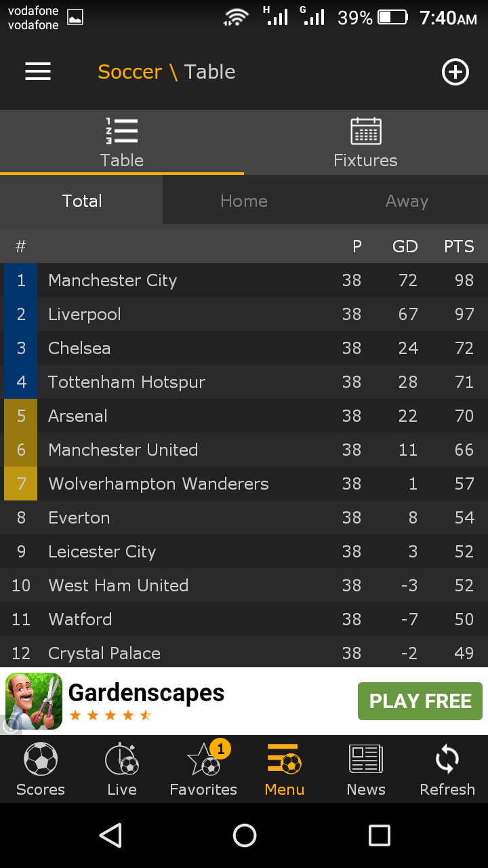This screenshot has width=488, height=868.
Task: Open the Live stopwatch icon
Action: pos(122,759)
